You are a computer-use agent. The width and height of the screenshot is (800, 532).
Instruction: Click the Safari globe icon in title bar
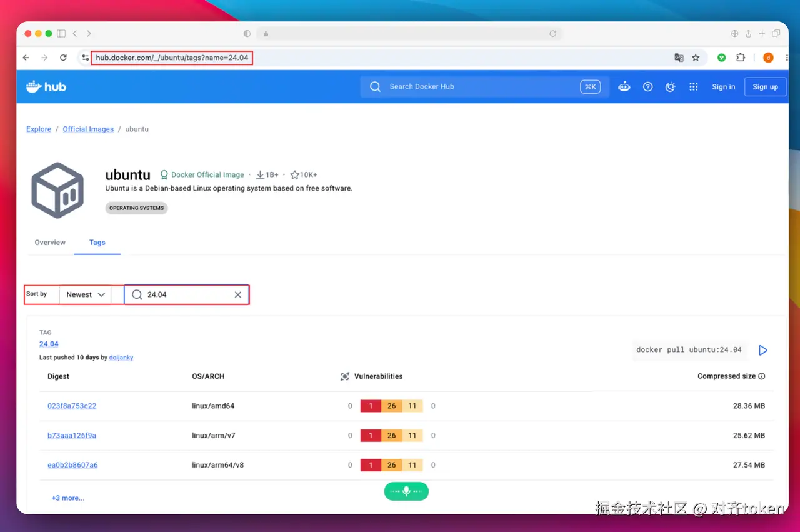tap(734, 33)
